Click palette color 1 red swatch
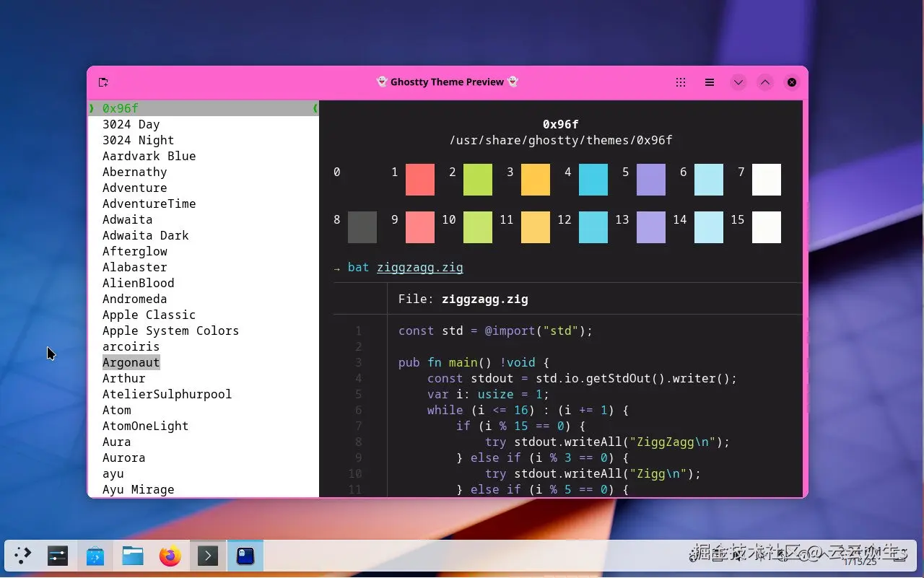924x578 pixels. pyautogui.click(x=420, y=180)
